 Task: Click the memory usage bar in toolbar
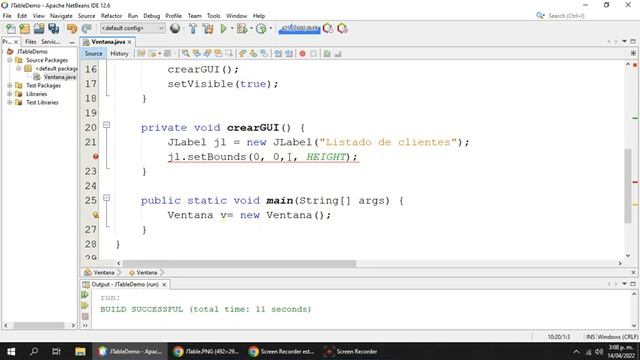[299, 29]
